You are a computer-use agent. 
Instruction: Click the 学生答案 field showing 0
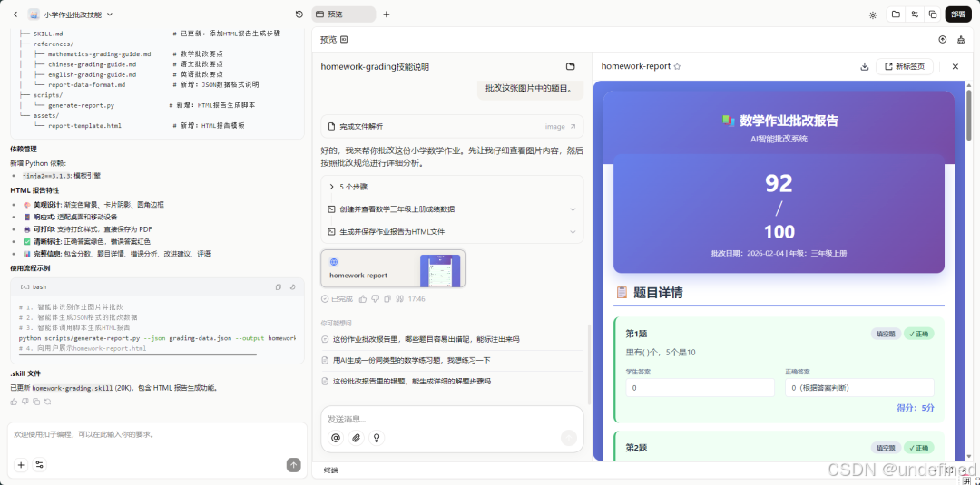point(700,388)
